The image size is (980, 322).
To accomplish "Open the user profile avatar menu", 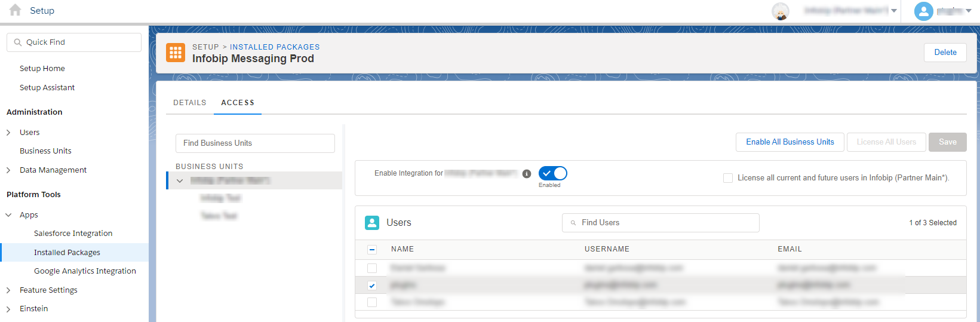I will [923, 11].
